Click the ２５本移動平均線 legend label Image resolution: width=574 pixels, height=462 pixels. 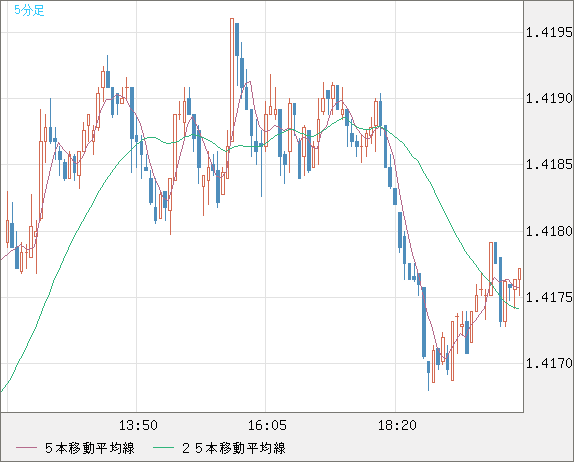234,448
